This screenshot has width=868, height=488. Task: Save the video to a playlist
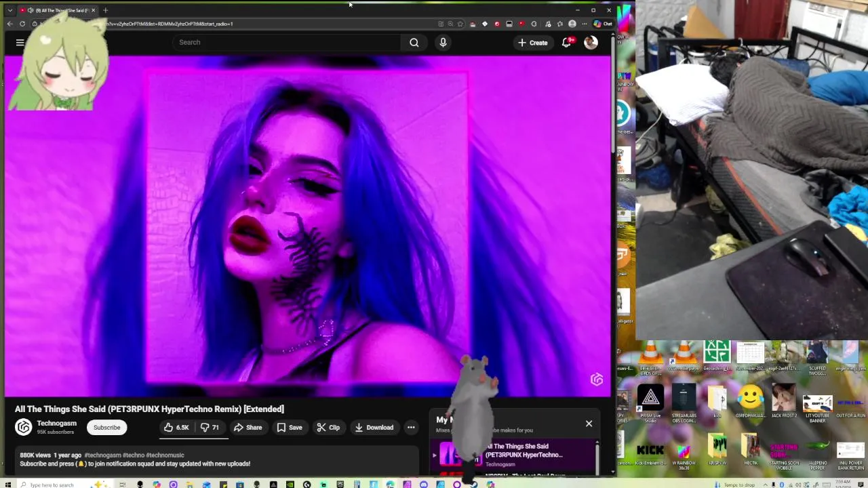click(289, 428)
